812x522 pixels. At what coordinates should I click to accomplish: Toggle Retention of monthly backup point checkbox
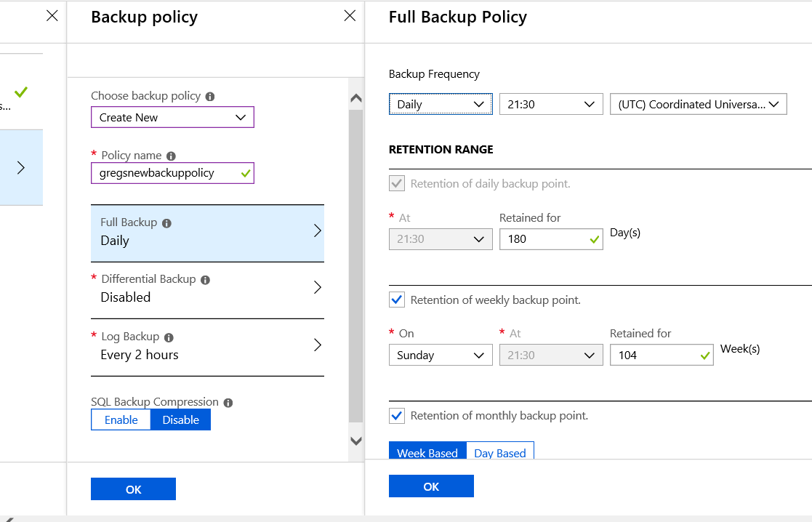tap(397, 415)
